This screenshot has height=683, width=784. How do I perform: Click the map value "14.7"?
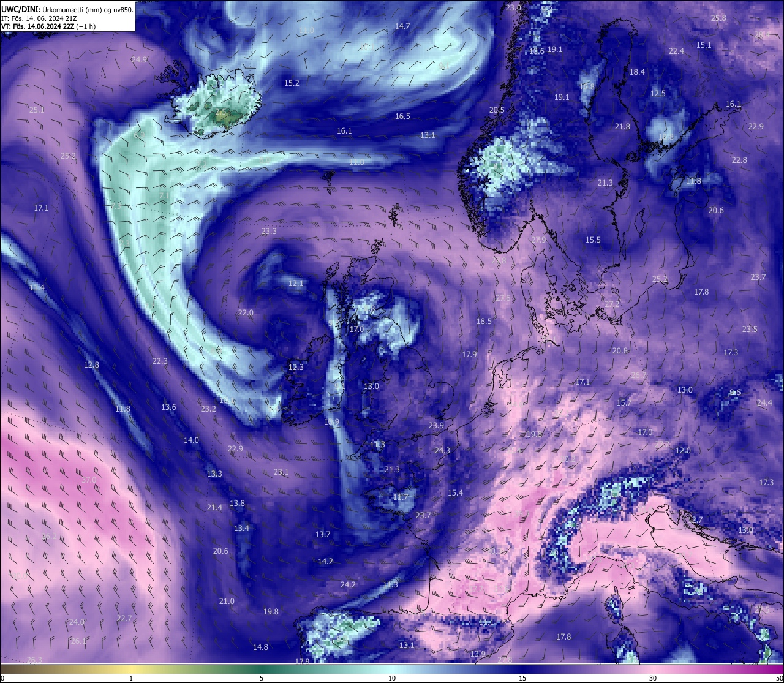tap(402, 26)
